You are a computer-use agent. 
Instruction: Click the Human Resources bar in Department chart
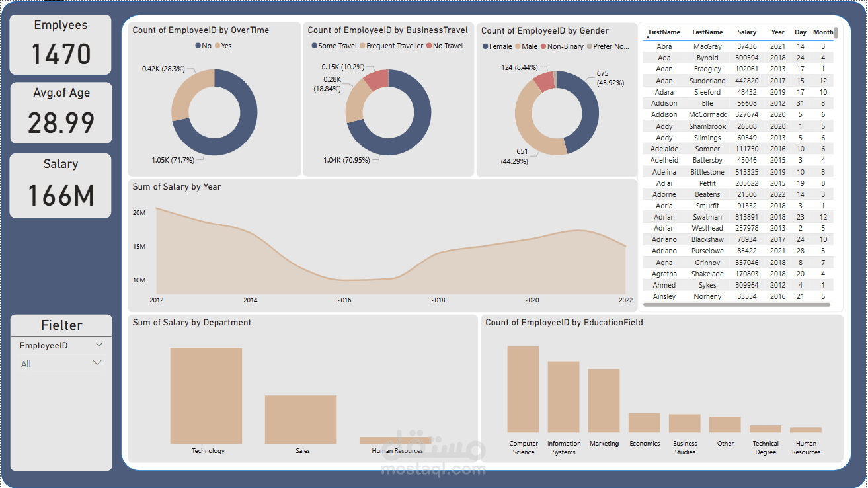395,440
